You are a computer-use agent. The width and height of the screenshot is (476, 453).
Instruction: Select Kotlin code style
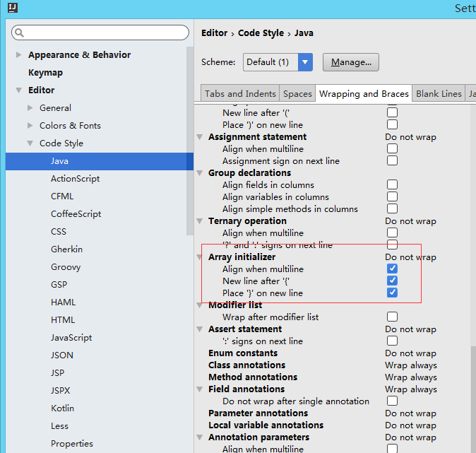point(62,408)
